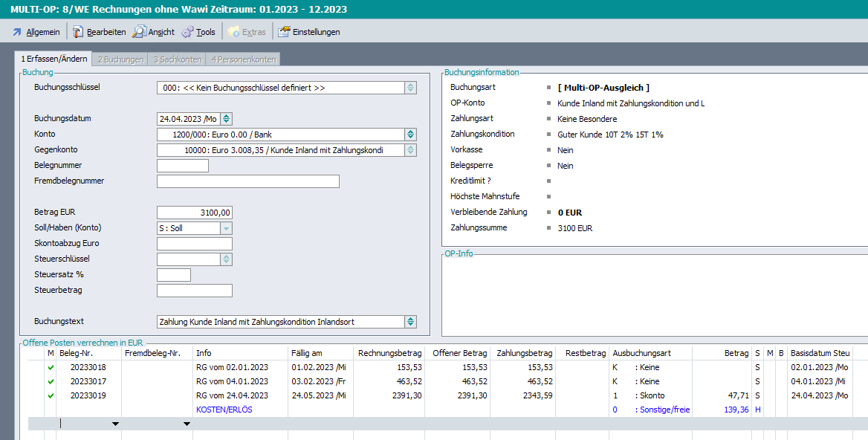Image resolution: width=868 pixels, height=440 pixels.
Task: Click the Einstellungen settings icon
Action: click(284, 32)
